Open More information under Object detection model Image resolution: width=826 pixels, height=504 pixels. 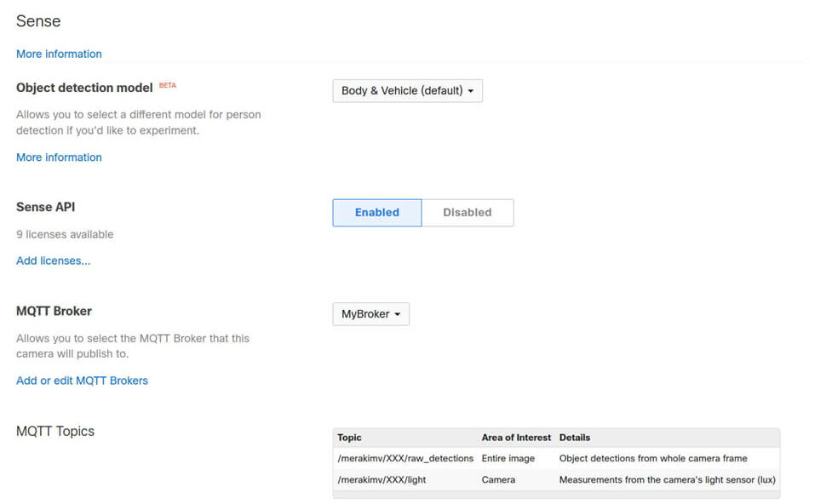59,157
